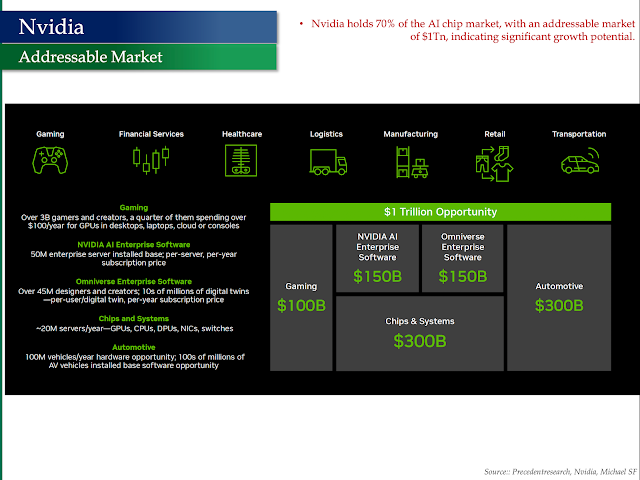Viewport: 640px width, 480px height.
Task: Click text 'Over 45M designers and creators'
Action: point(78,291)
